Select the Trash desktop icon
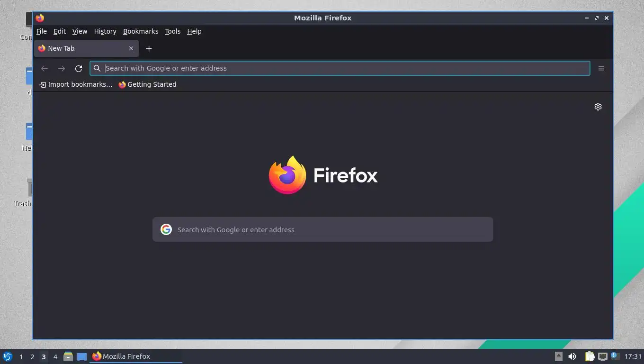 [24, 193]
